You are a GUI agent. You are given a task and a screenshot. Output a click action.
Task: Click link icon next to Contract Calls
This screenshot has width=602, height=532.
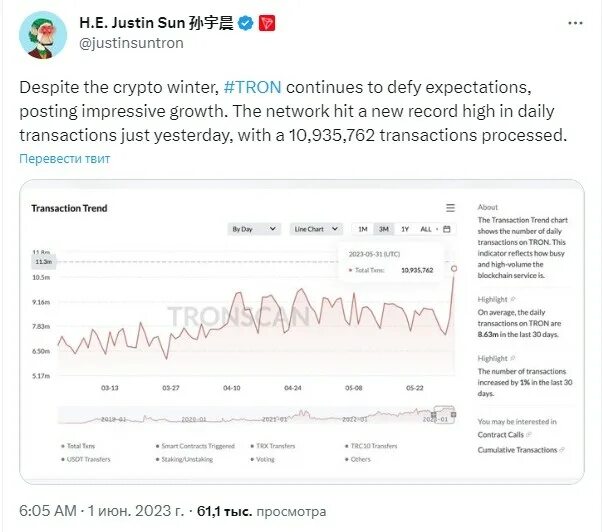(529, 435)
